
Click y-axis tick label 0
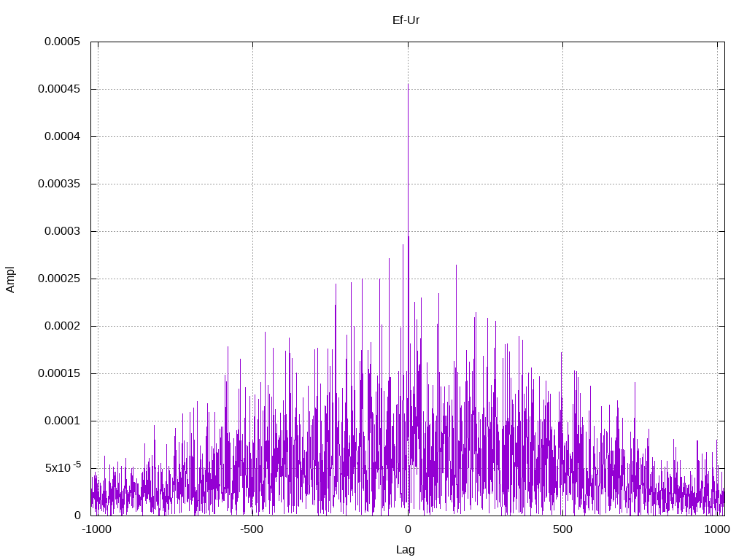pyautogui.click(x=77, y=516)
